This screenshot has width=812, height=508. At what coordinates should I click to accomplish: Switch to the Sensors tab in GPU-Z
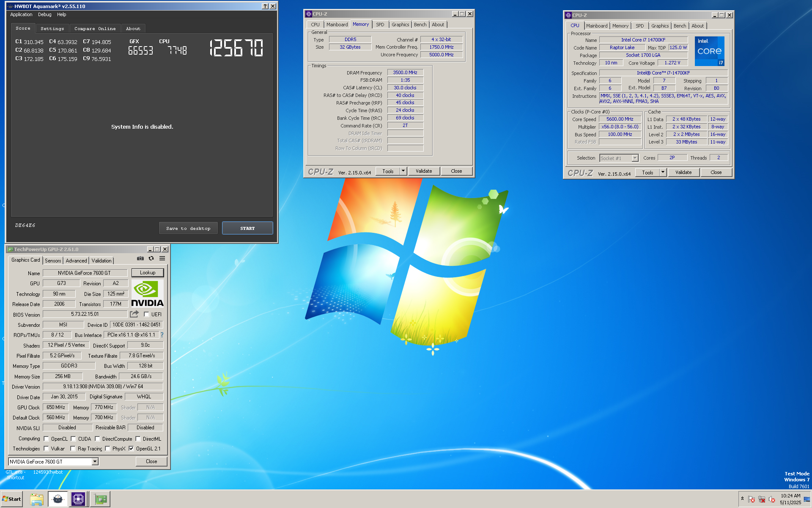coord(53,261)
